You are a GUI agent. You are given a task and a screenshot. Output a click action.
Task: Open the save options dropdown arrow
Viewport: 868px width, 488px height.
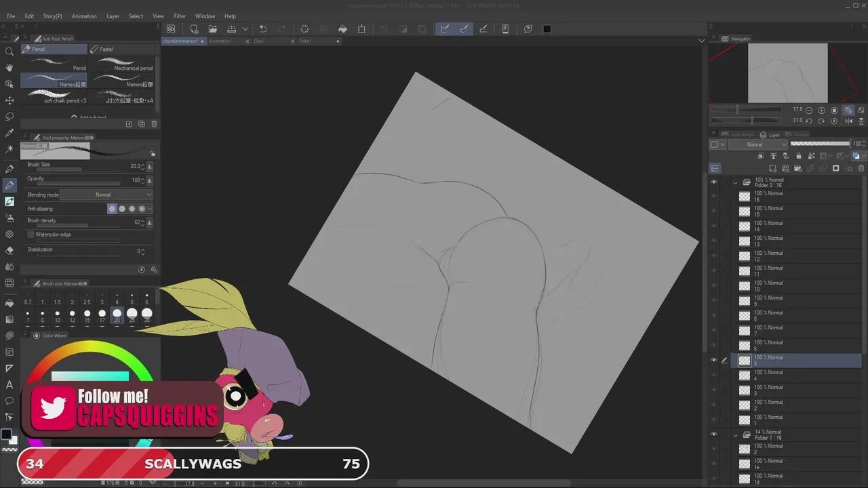click(x=245, y=29)
